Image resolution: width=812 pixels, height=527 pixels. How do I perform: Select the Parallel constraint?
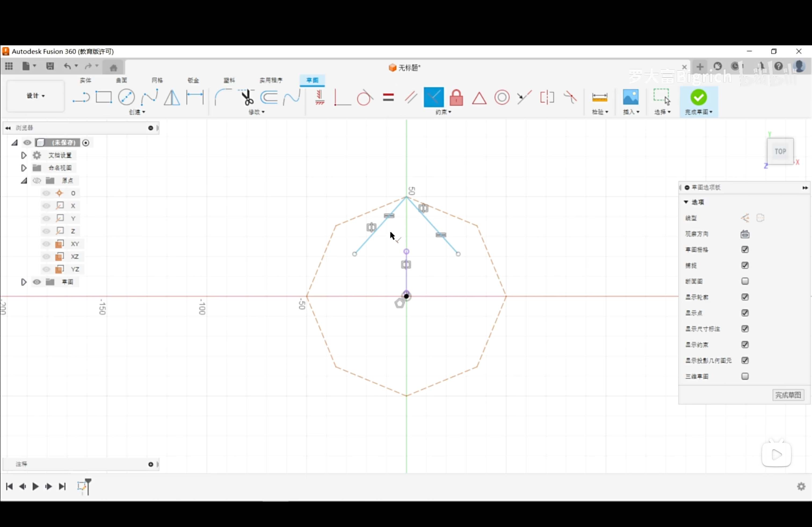point(411,98)
